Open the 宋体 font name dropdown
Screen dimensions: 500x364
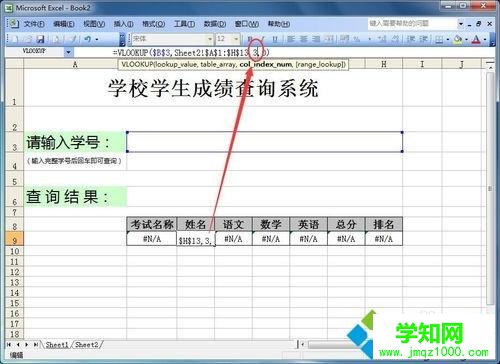tap(210, 39)
